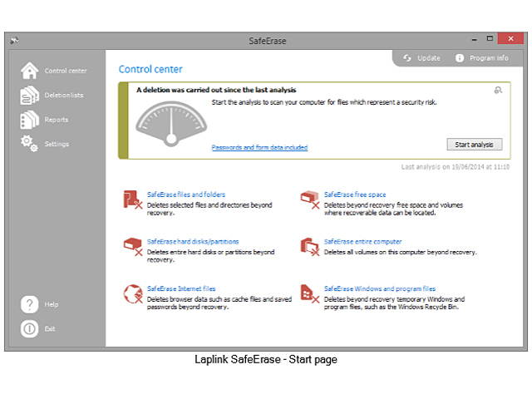Open the SafeErase entire computer link
Viewport: 532px width, 399px height.
(x=362, y=242)
